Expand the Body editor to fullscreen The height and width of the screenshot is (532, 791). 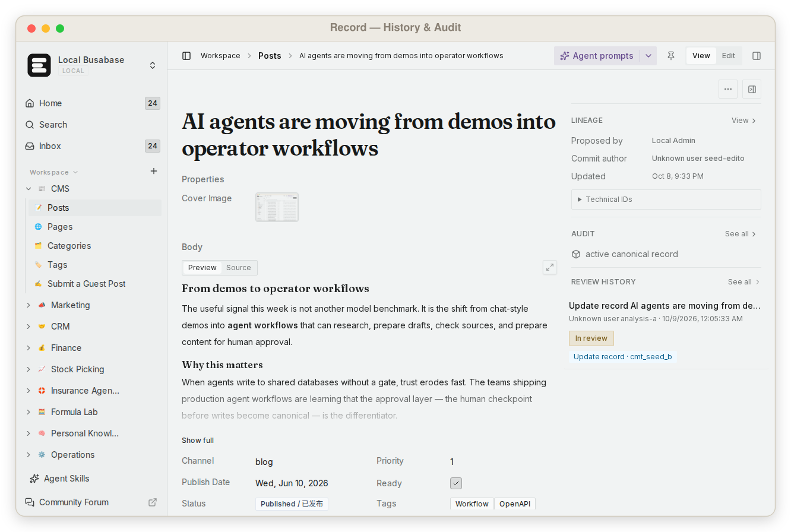tap(550, 267)
